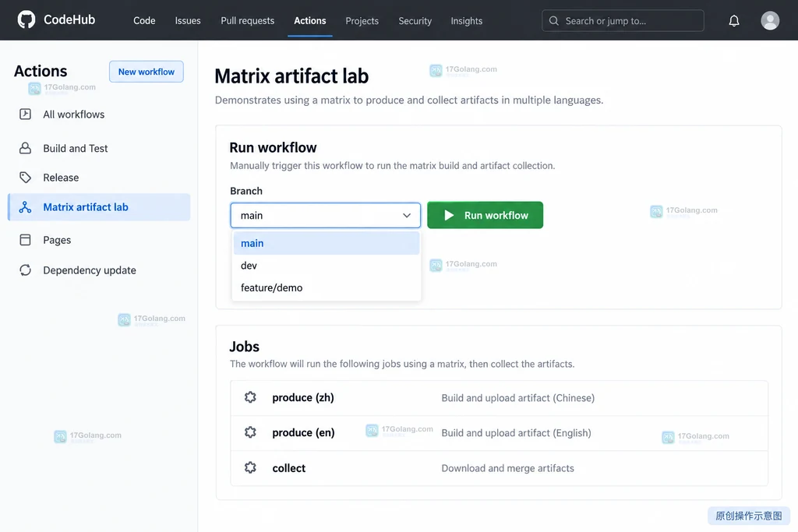Open the collect job
The width and height of the screenshot is (798, 532).
point(499,468)
